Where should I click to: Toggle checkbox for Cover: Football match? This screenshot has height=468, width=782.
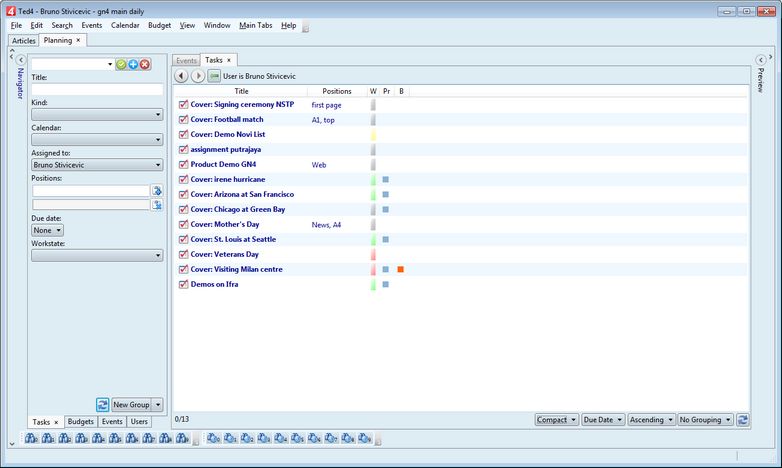tap(183, 119)
